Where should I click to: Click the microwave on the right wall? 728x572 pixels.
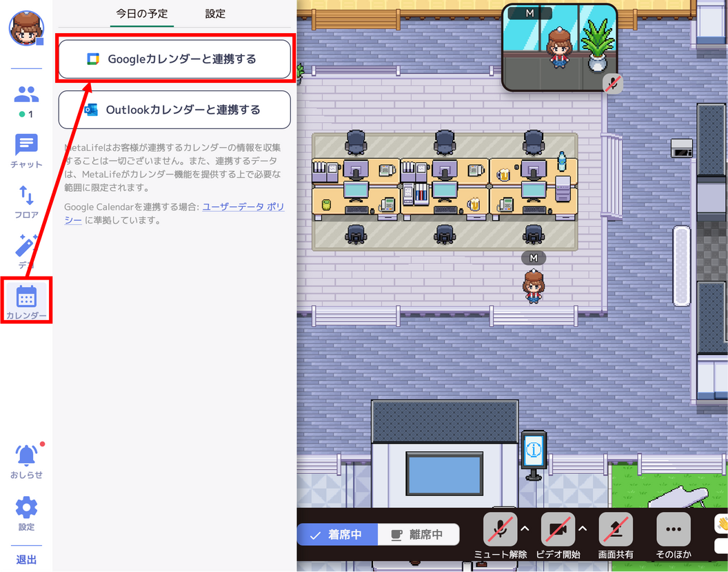tap(682, 148)
